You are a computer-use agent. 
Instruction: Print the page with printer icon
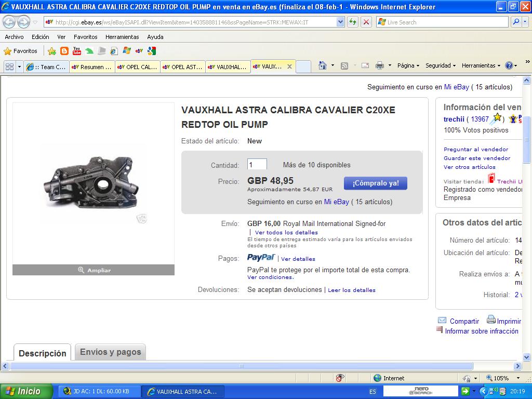380,66
